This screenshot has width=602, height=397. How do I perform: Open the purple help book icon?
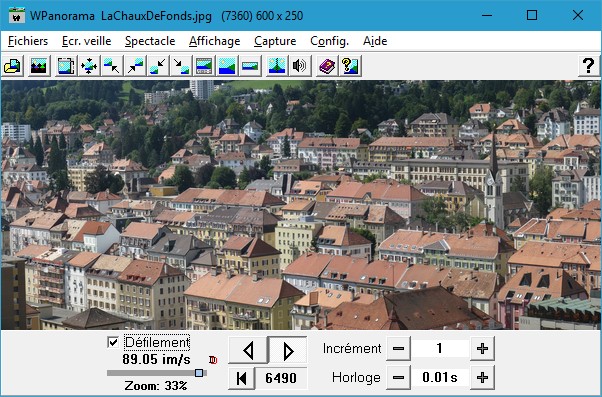point(327,66)
